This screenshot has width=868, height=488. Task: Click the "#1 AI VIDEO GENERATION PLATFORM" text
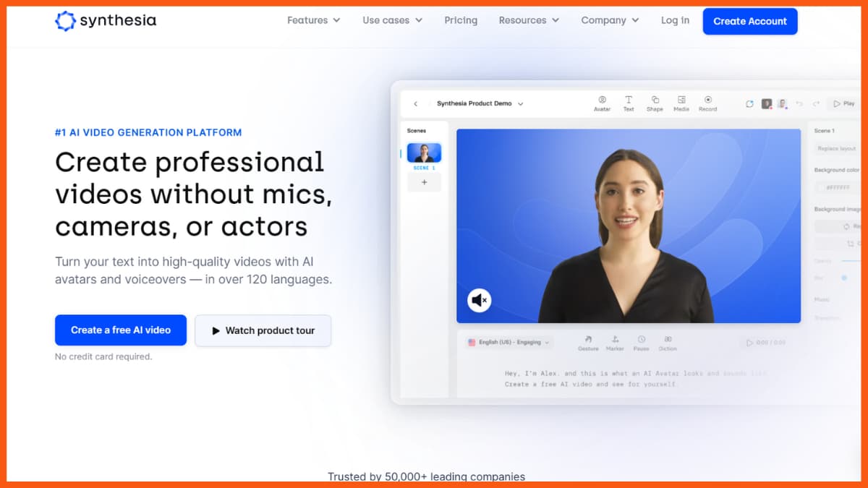coord(148,132)
